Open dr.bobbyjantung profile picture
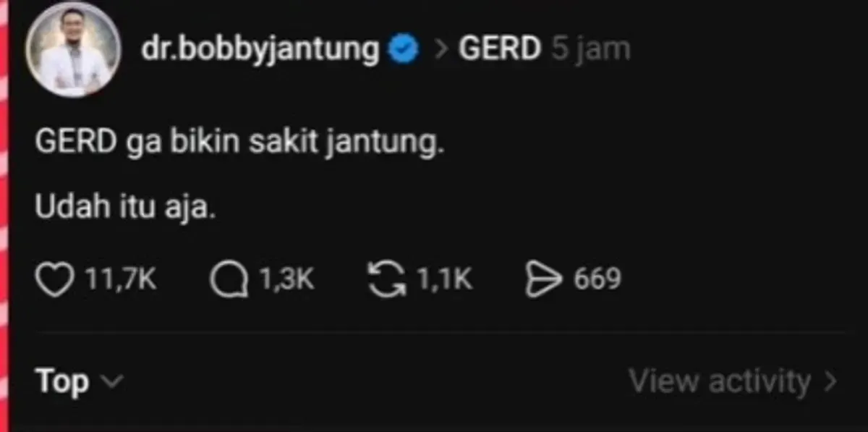This screenshot has height=432, width=868. click(x=72, y=49)
